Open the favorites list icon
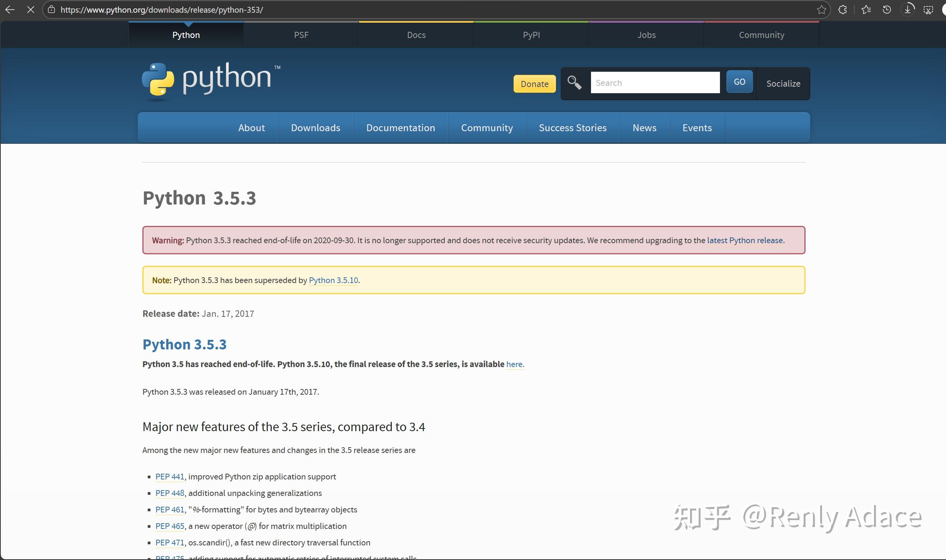 866,10
